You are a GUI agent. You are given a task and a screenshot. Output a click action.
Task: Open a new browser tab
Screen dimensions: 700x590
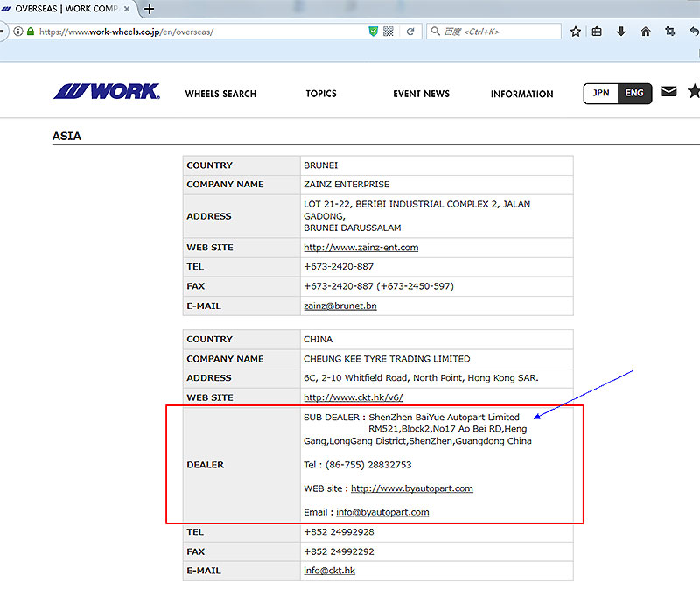pyautogui.click(x=149, y=9)
